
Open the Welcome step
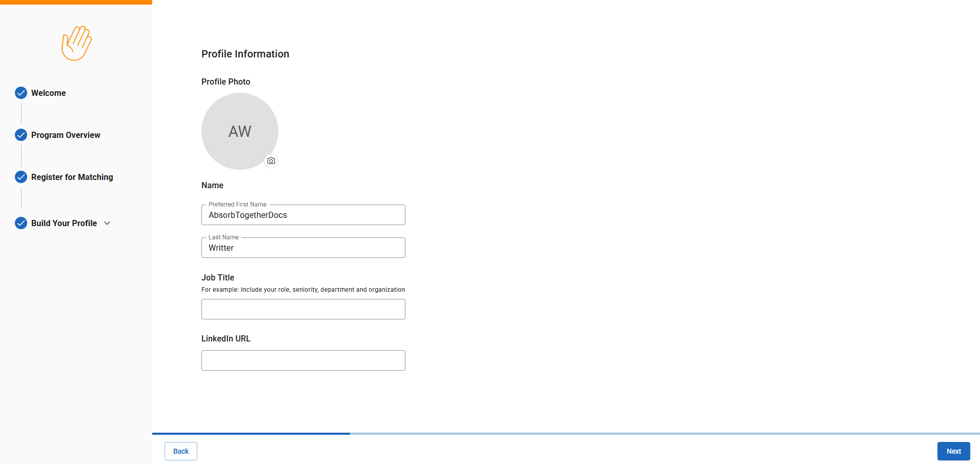49,93
